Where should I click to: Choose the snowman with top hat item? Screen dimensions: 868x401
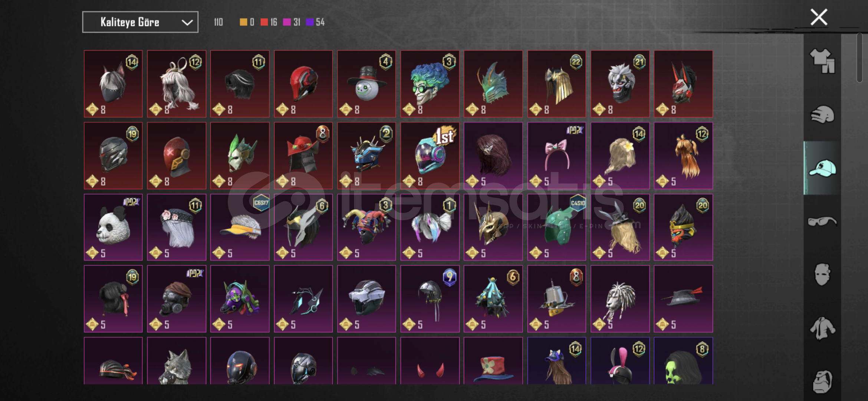click(x=366, y=84)
